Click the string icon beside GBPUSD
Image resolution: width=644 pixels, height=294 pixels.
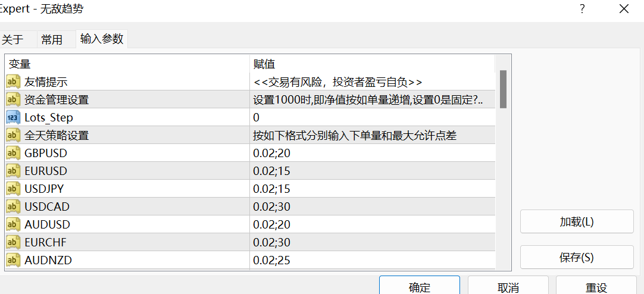[13, 153]
